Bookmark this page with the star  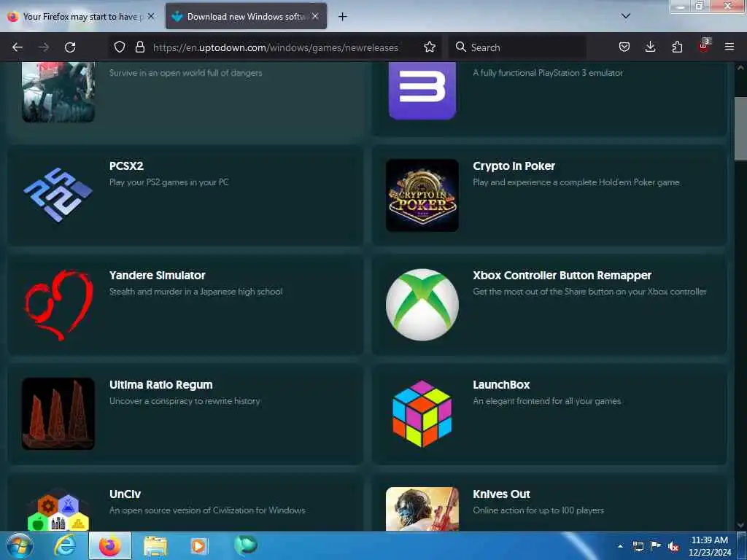point(430,47)
